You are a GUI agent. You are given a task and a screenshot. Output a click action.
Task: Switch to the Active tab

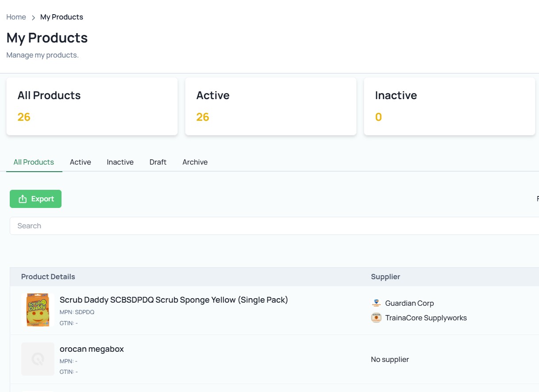click(81, 162)
